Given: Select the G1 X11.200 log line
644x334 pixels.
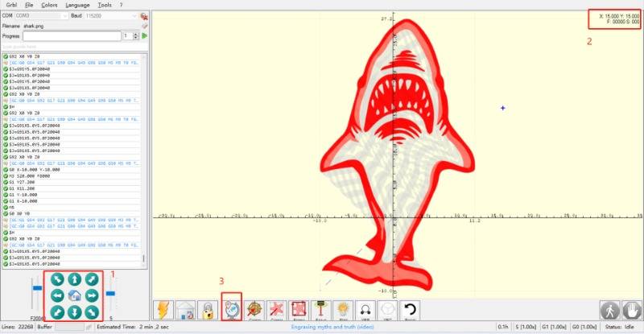Looking at the screenshot, I should [x=72, y=188].
